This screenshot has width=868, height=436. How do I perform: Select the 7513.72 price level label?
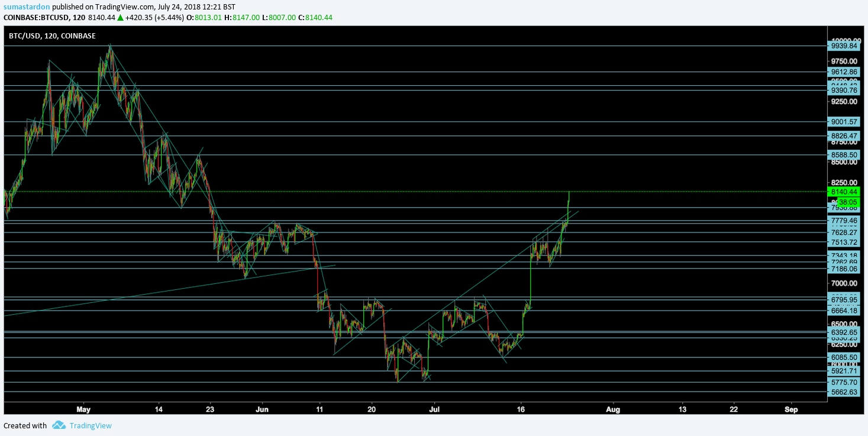[x=844, y=242]
